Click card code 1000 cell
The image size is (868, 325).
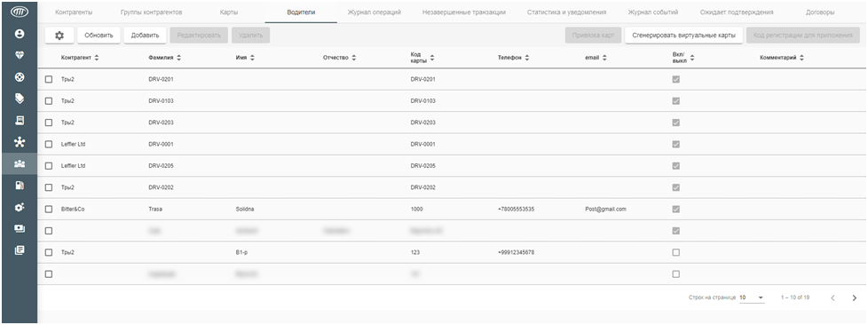416,210
